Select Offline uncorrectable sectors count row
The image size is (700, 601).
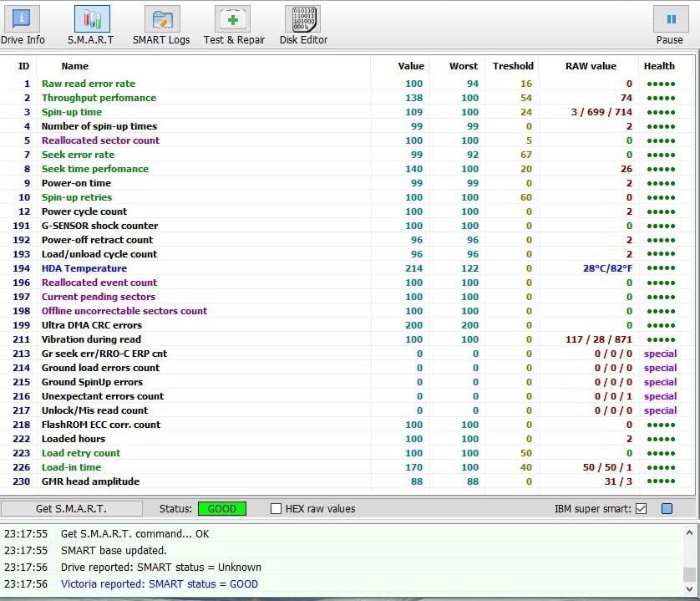click(348, 311)
